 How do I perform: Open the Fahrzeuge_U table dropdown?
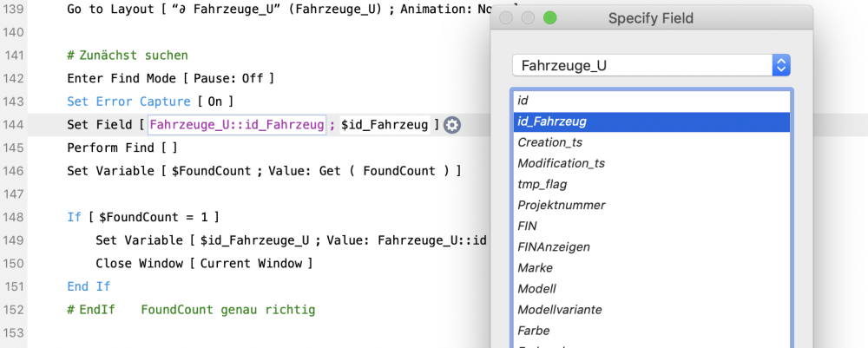click(x=650, y=65)
